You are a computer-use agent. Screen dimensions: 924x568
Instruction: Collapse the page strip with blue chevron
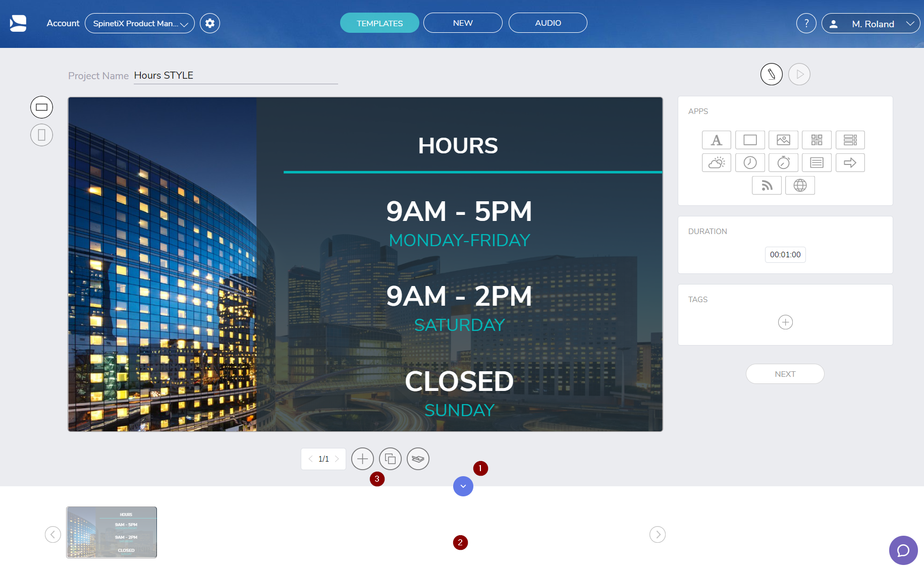click(463, 486)
